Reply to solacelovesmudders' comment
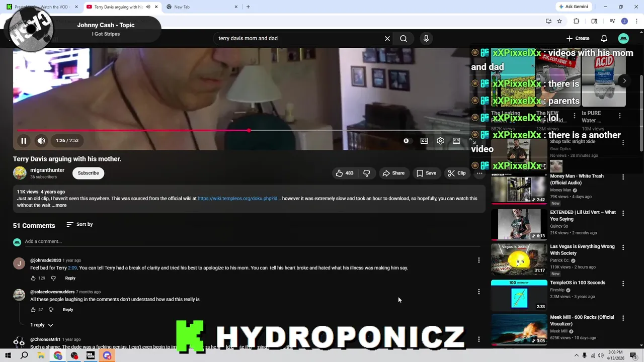This screenshot has width=644, height=362. tap(68, 310)
